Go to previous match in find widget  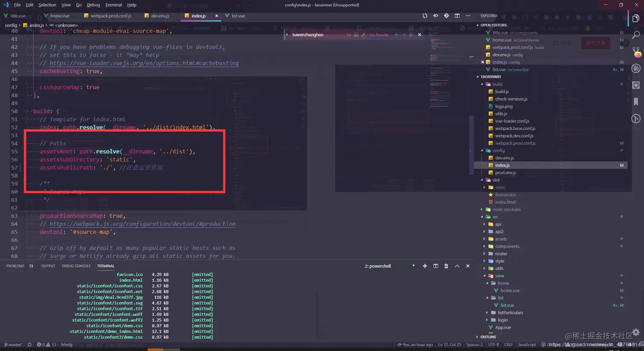pos(396,34)
